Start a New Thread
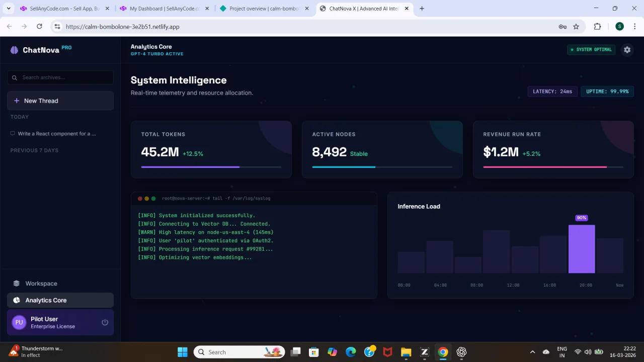Screen dimensions: 644x362 click(x=60, y=101)
